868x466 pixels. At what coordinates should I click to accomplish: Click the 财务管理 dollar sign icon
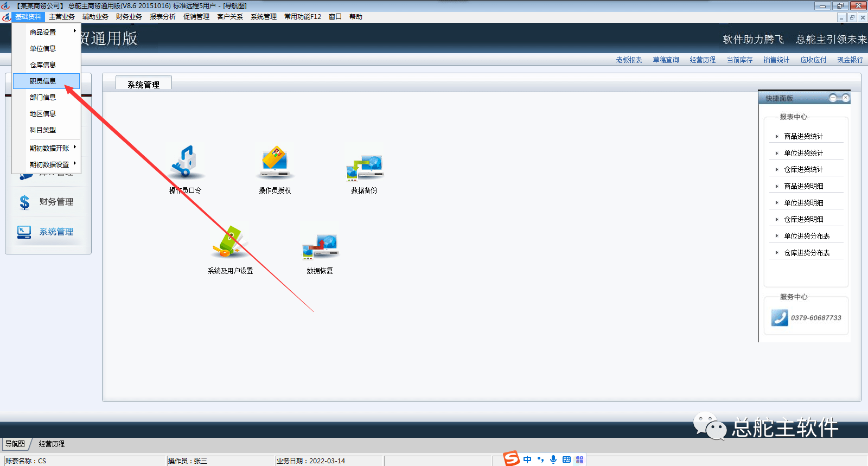click(24, 202)
